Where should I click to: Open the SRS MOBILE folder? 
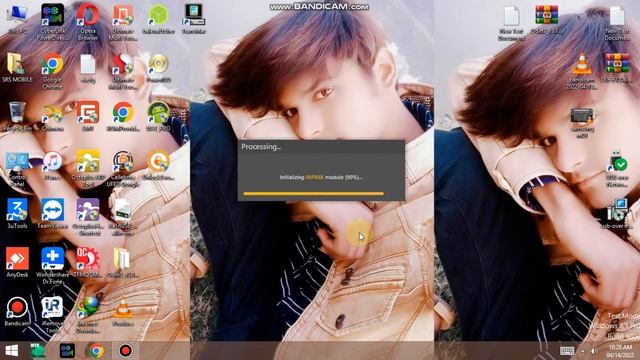tap(17, 67)
